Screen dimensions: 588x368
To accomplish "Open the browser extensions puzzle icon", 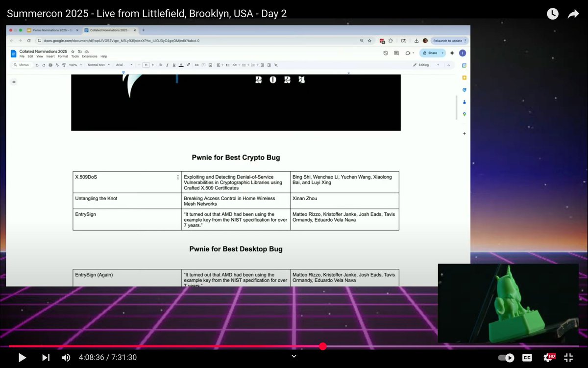I will [391, 41].
